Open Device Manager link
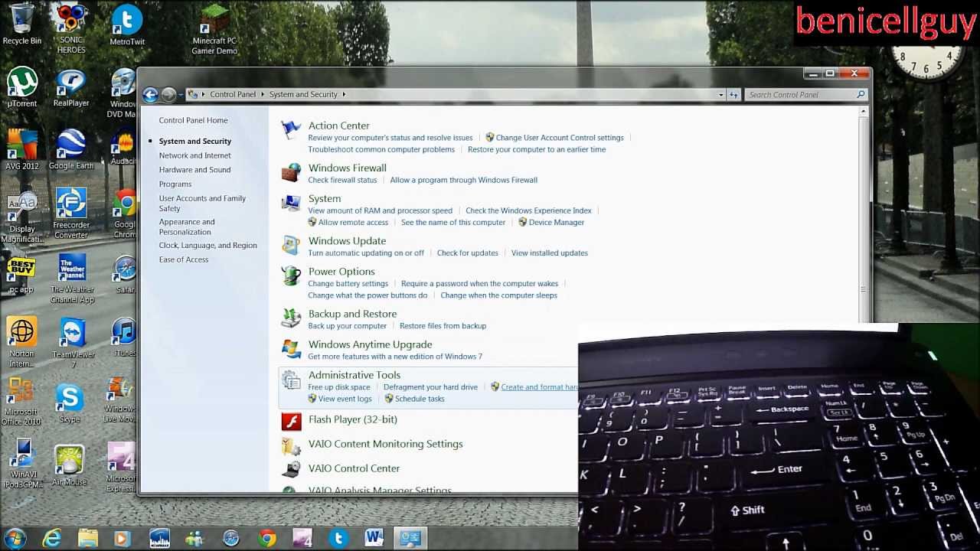 (x=557, y=223)
